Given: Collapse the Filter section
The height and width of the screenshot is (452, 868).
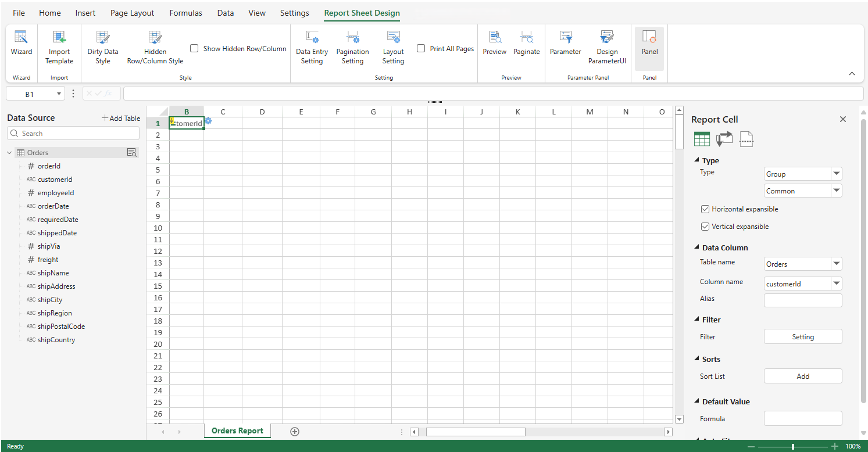Looking at the screenshot, I should (697, 320).
